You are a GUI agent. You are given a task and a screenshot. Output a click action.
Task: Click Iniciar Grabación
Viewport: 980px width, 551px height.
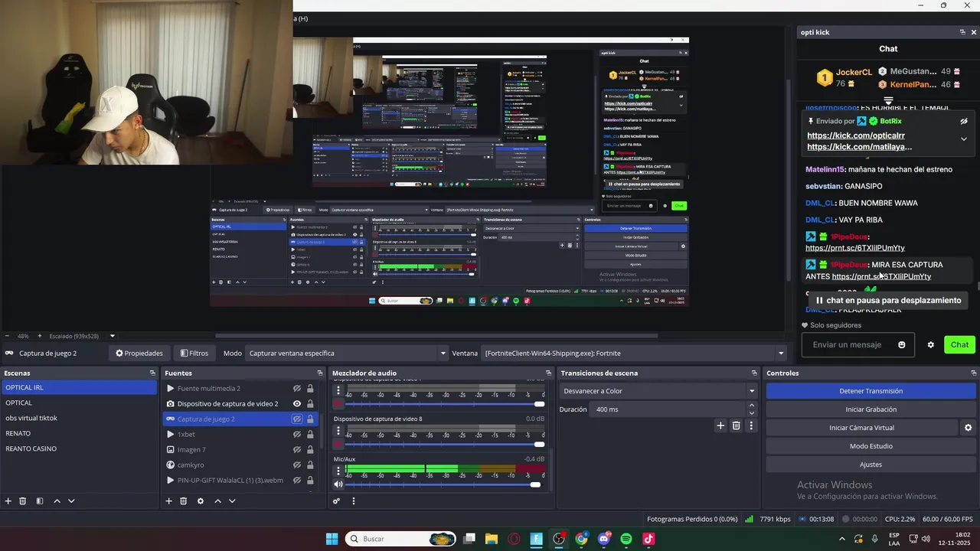coord(871,409)
